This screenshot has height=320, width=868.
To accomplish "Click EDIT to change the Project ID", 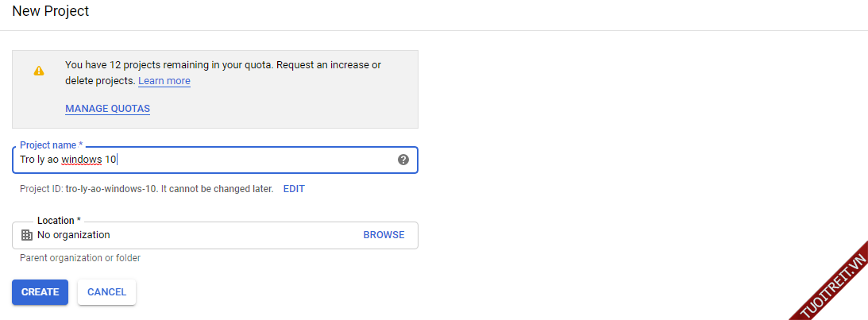I will tap(294, 189).
